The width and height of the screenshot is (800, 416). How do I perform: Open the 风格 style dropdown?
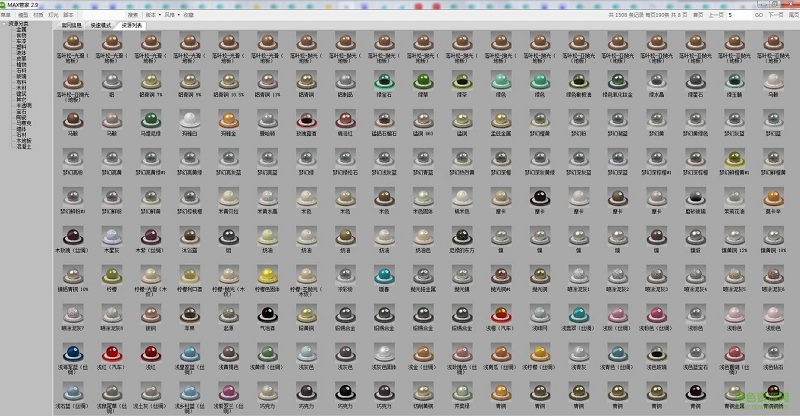171,16
